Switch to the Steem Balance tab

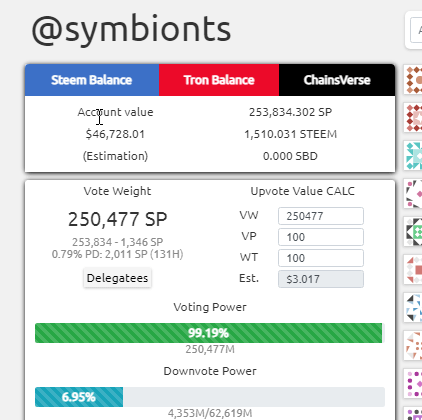tap(92, 80)
